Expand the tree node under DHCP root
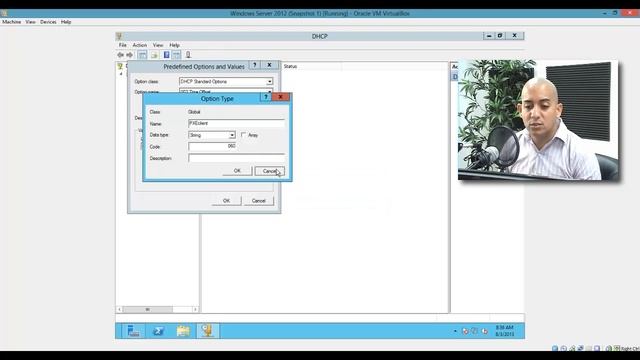This screenshot has width=640, height=360. coord(121,74)
